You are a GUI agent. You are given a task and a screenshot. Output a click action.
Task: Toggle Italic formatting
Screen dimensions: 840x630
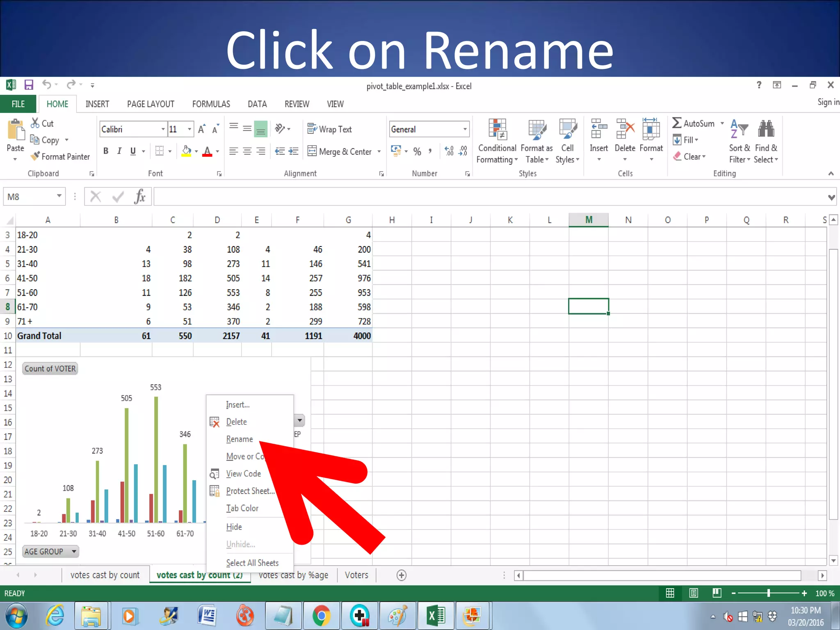point(119,151)
